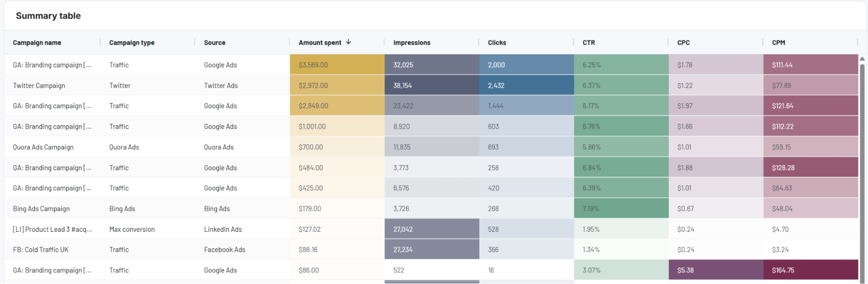Click the Quora Ads source cell
The width and height of the screenshot is (868, 284).
(x=243, y=147)
